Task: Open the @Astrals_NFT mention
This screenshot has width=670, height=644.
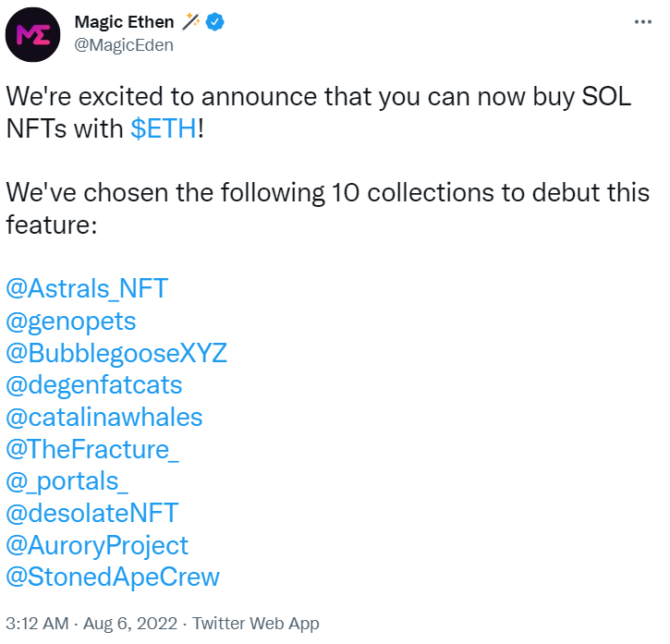Action: tap(87, 288)
